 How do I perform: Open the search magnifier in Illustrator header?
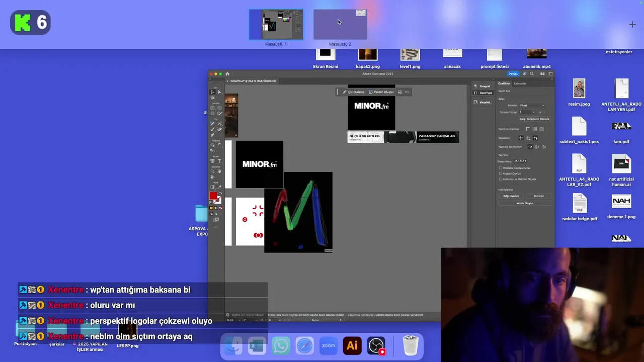(532, 74)
